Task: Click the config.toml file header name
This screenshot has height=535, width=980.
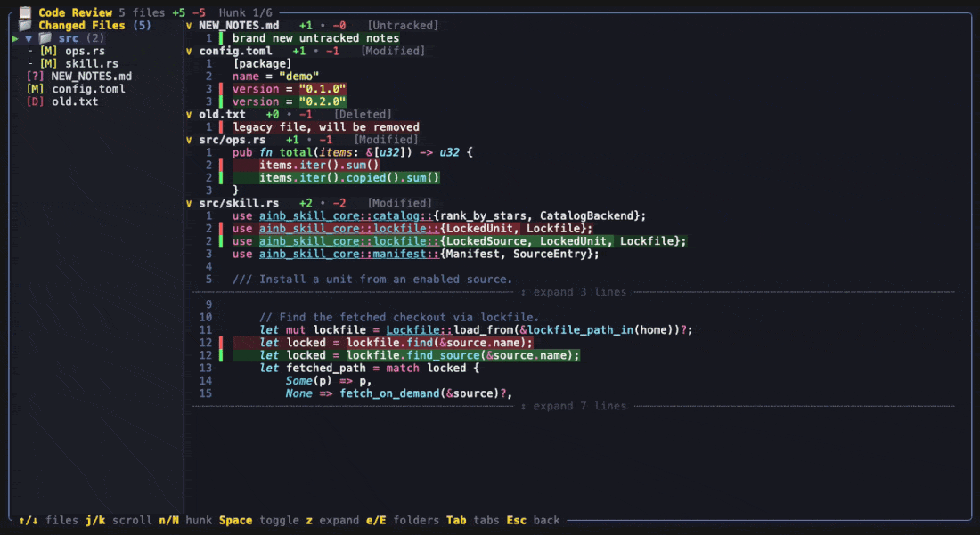Action: [235, 52]
